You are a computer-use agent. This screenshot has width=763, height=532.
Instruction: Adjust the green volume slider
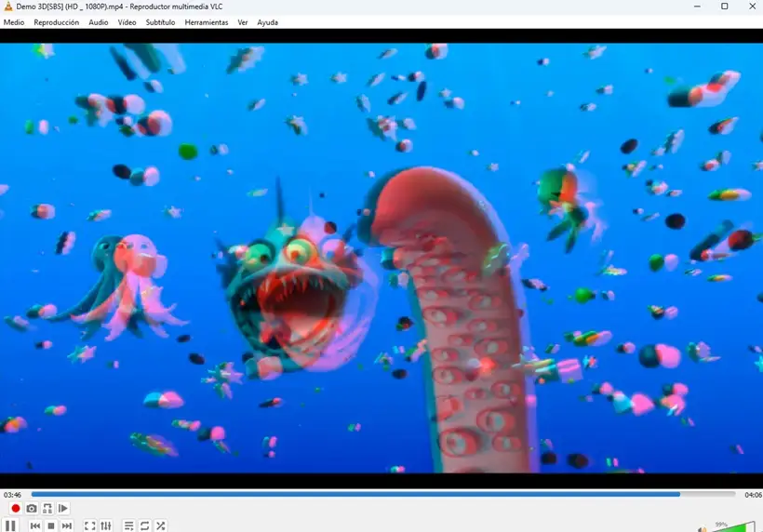734,526
